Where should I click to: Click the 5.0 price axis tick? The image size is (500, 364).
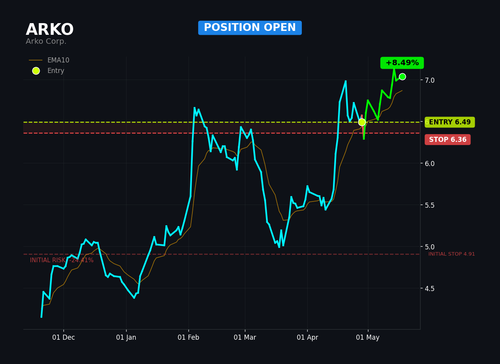[430, 247]
